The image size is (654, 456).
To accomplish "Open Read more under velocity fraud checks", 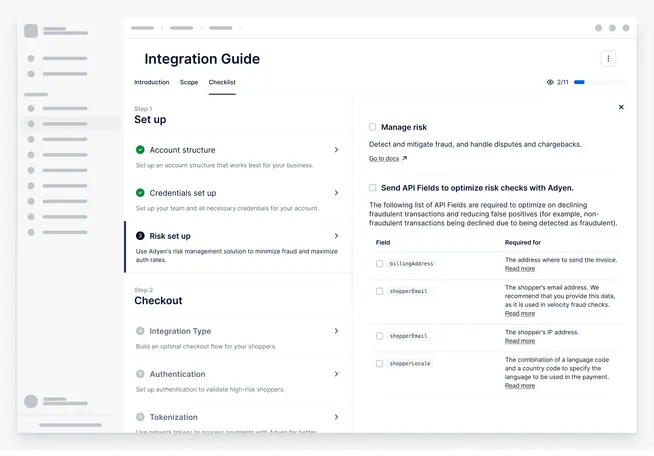I will pos(520,313).
